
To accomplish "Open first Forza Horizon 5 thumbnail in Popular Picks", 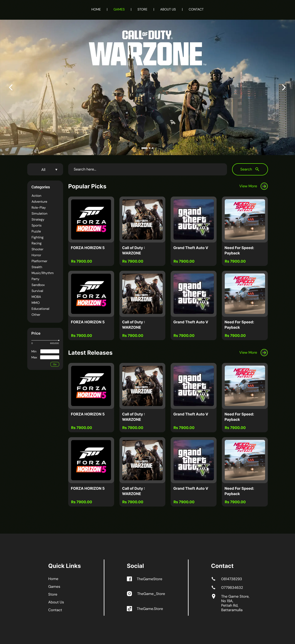I will pyautogui.click(x=91, y=220).
